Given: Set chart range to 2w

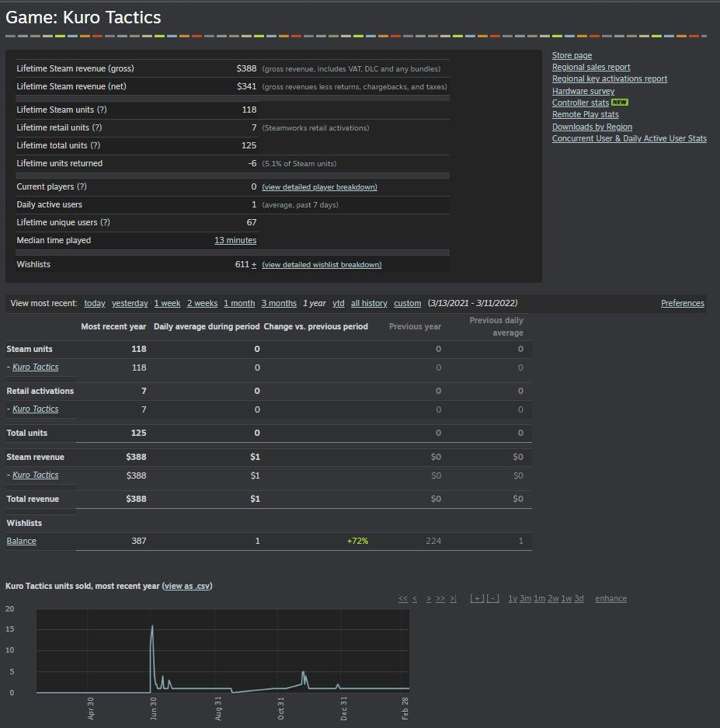Looking at the screenshot, I should 553,598.
